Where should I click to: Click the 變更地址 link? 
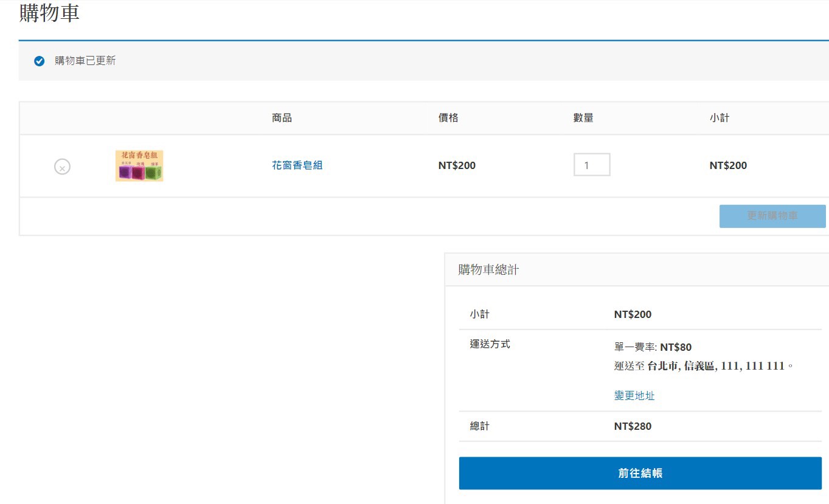(634, 396)
